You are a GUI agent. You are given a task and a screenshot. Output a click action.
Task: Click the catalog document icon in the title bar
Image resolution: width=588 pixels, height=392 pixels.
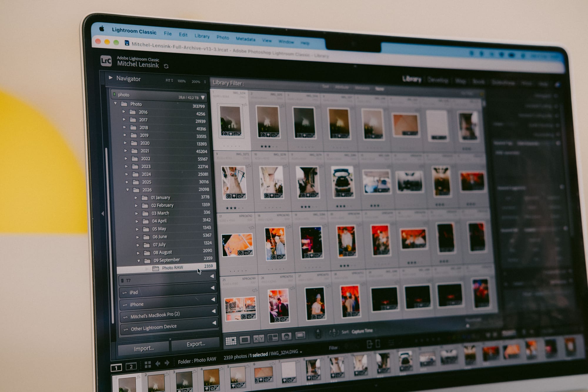pyautogui.click(x=127, y=43)
